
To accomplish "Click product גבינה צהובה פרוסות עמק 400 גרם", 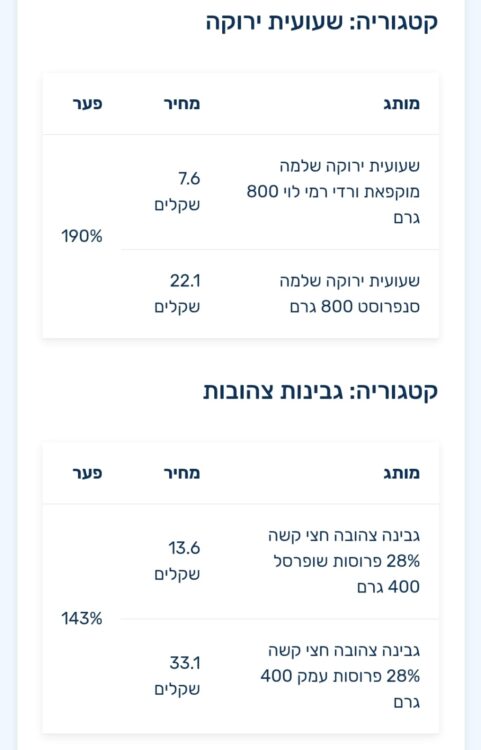I will 340,676.
